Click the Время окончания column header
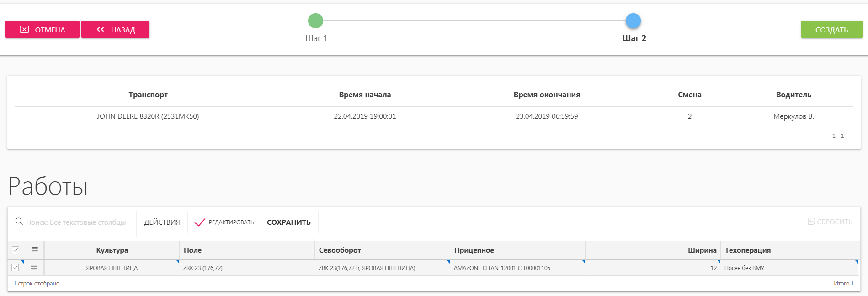Screen dimensions: 868x296 [x=547, y=95]
